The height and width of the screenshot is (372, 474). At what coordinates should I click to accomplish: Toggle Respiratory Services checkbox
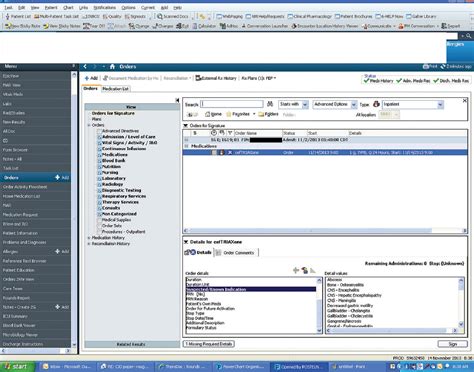click(x=99, y=196)
